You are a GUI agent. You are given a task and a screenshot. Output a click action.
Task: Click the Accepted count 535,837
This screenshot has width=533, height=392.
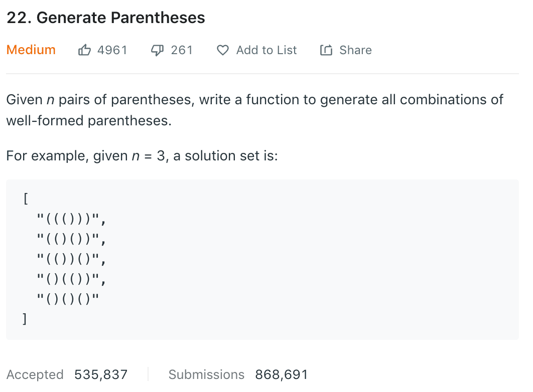click(x=101, y=374)
